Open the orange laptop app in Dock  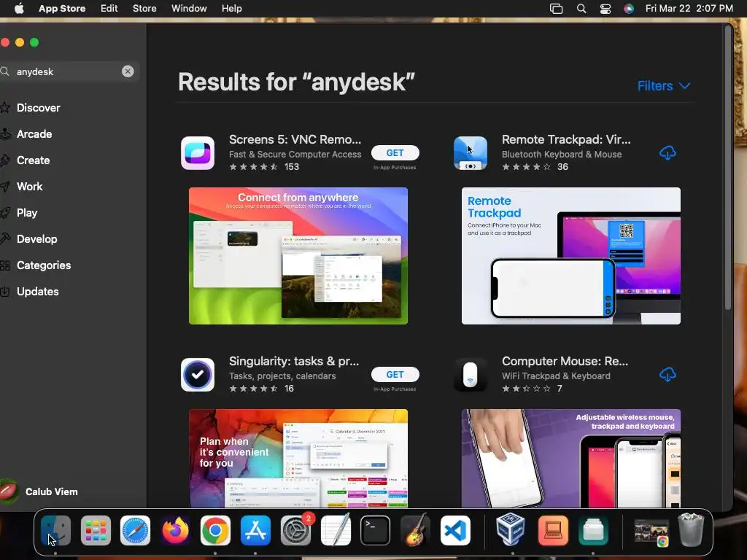click(553, 531)
